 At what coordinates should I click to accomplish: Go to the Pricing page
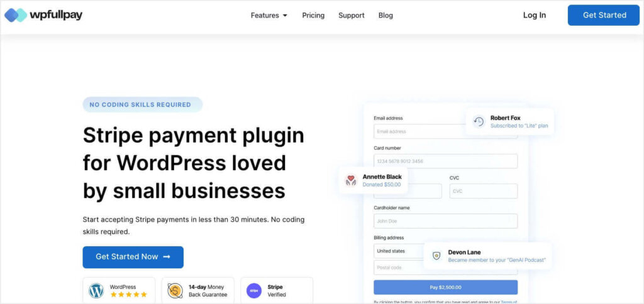313,15
